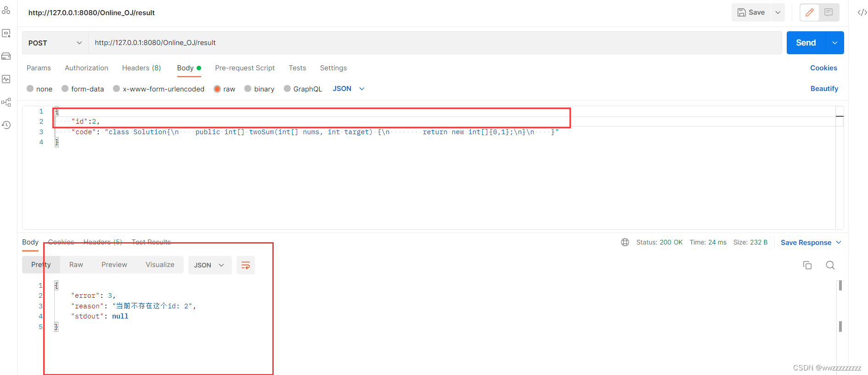Open the response Cookies tab
This screenshot has height=375, width=868.
[61, 242]
